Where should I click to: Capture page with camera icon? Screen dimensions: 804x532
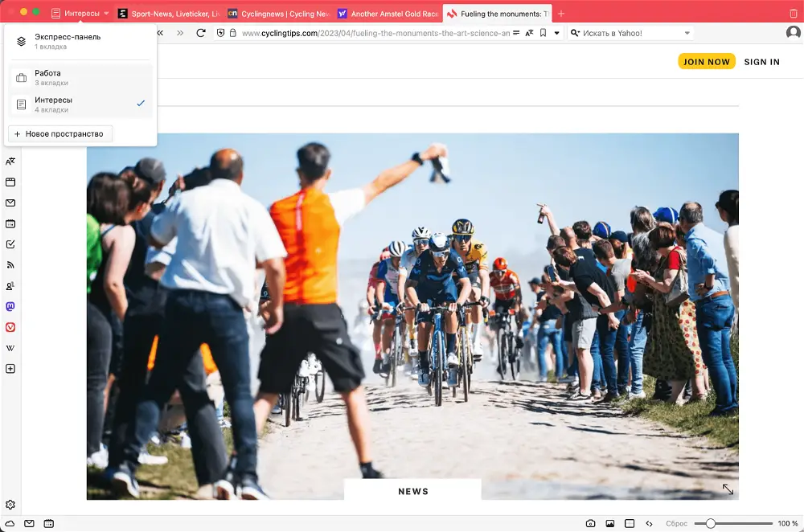coord(591,523)
